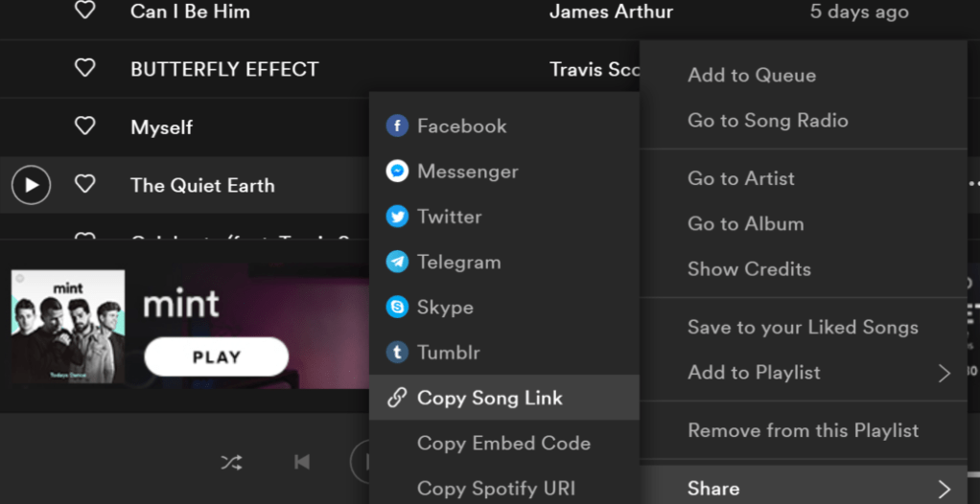Click the chain link icon for Copy Song Link

[x=397, y=399]
